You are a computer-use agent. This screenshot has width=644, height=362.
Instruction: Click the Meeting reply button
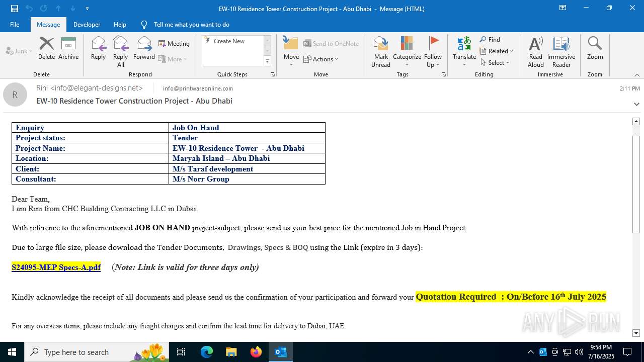[x=174, y=44]
